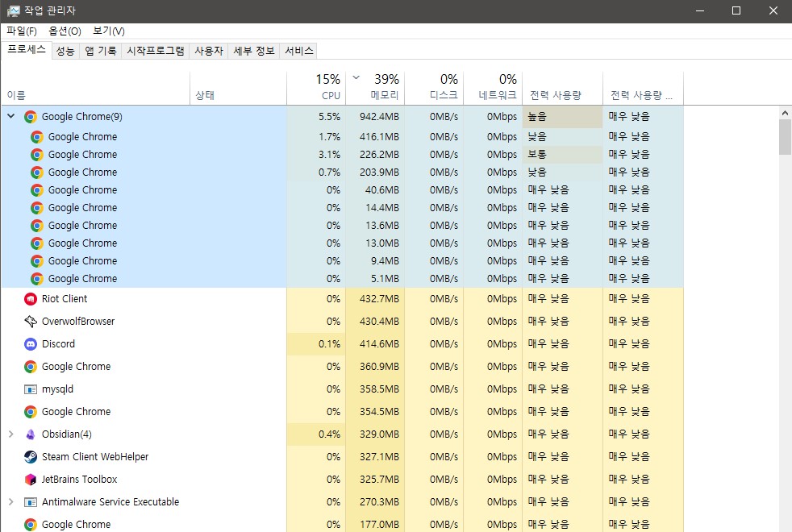Click the Discord process icon
This screenshot has width=792, height=532.
point(31,344)
